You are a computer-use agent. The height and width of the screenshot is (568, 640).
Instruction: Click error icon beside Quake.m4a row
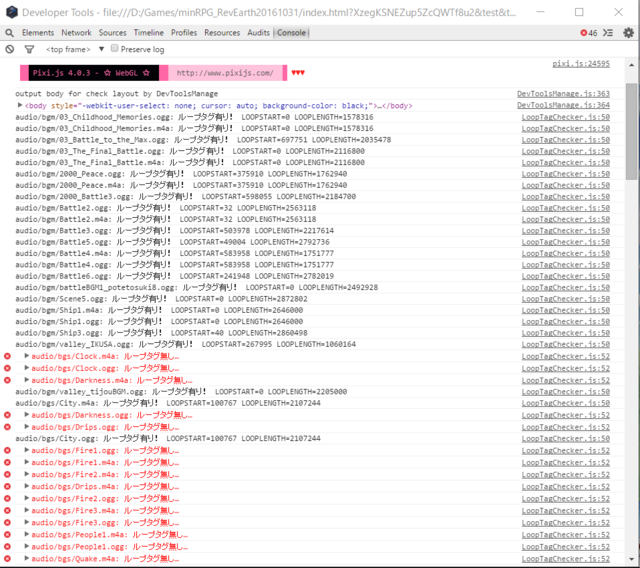[x=7, y=559]
